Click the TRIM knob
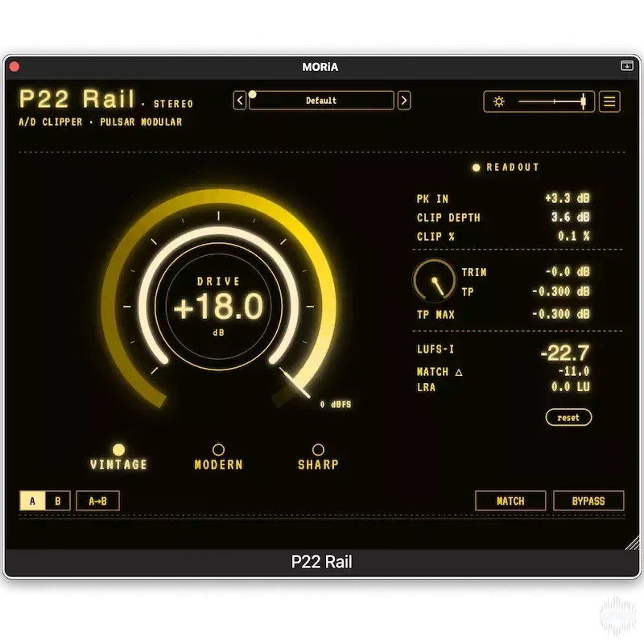The width and height of the screenshot is (644, 644). pos(434,279)
